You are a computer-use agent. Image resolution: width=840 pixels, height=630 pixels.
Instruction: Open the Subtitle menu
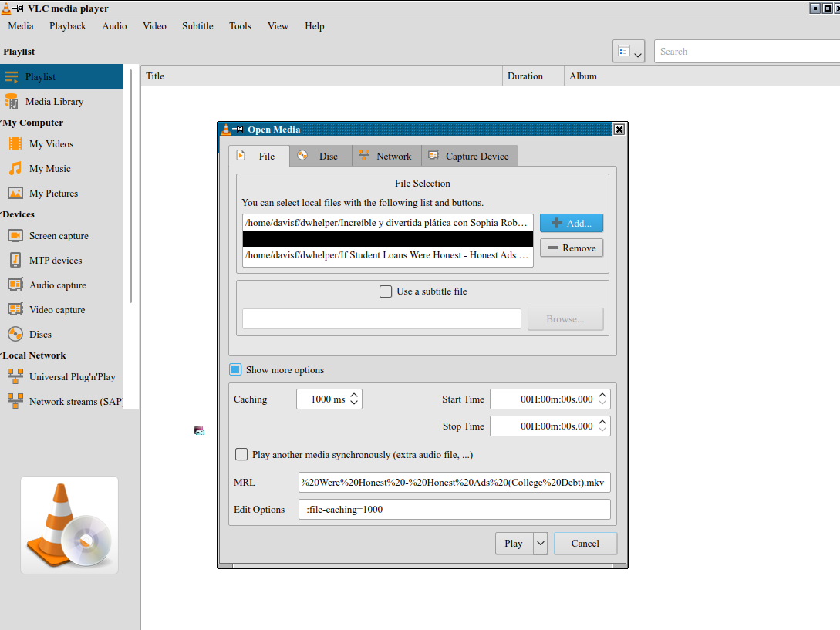[197, 25]
